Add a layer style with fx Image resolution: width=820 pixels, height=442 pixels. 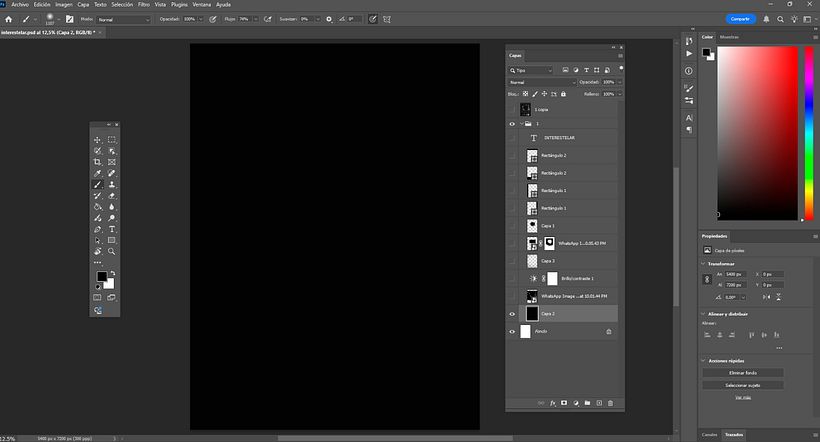coord(552,403)
